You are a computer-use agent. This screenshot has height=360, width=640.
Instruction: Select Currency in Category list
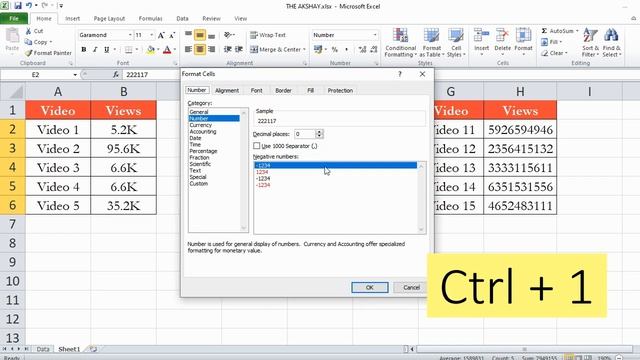200,125
